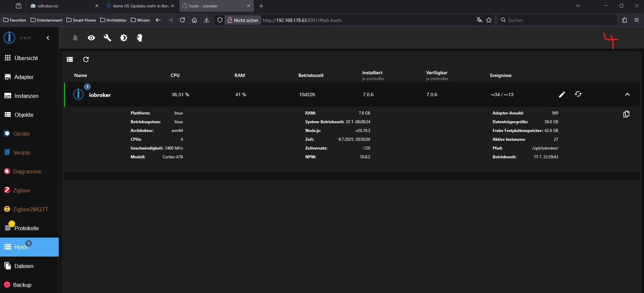Open the Geräte section

pyautogui.click(x=29, y=134)
